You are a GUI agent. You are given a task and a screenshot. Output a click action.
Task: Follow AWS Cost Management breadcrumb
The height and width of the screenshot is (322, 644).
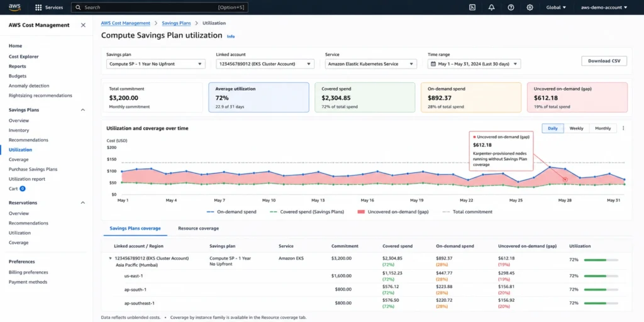point(126,23)
